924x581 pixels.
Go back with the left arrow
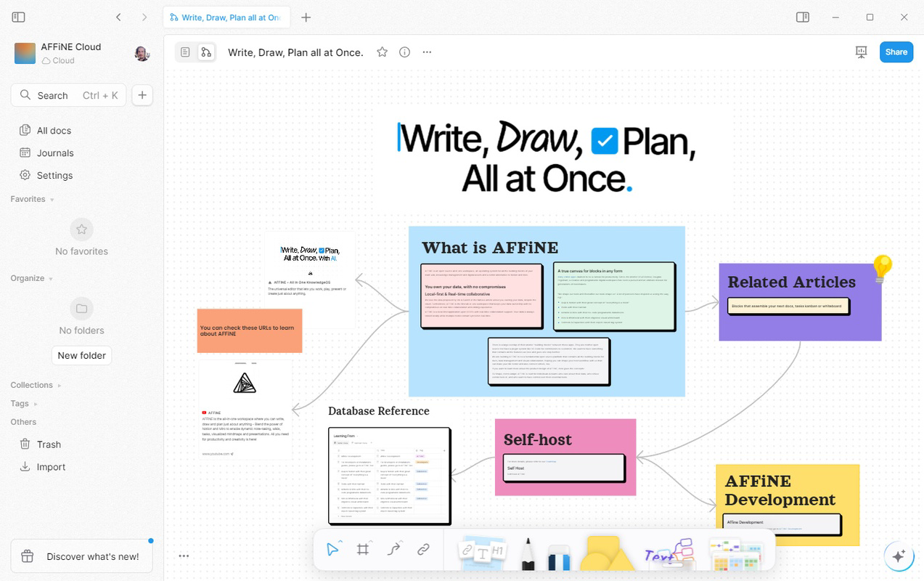tap(118, 17)
